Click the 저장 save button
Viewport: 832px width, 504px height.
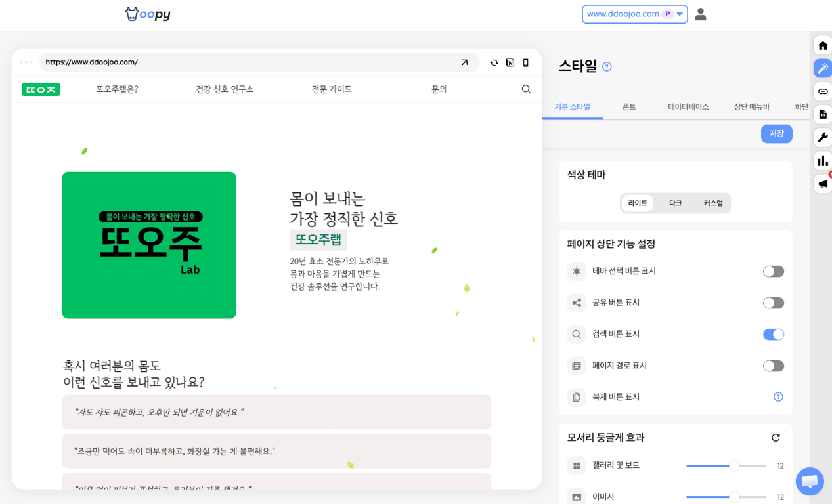tap(776, 134)
